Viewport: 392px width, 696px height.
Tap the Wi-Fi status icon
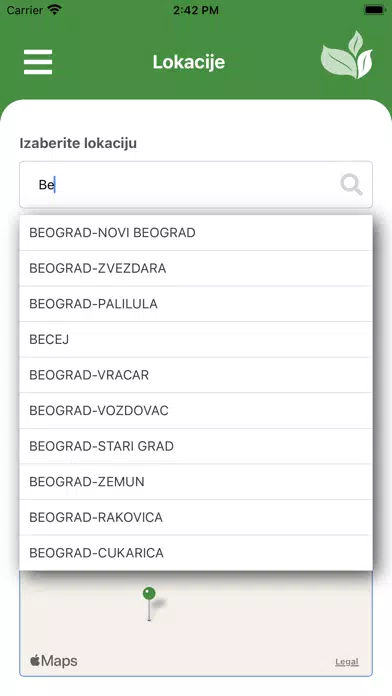pos(55,10)
